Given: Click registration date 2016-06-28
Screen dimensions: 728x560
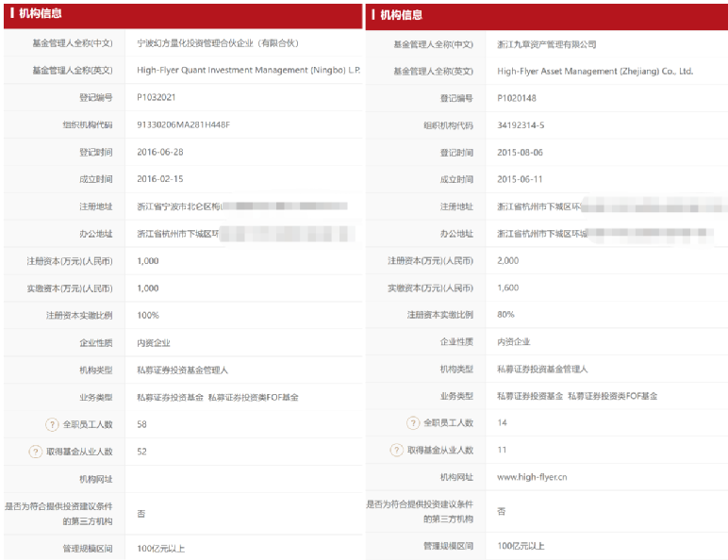Looking at the screenshot, I should (x=160, y=152).
